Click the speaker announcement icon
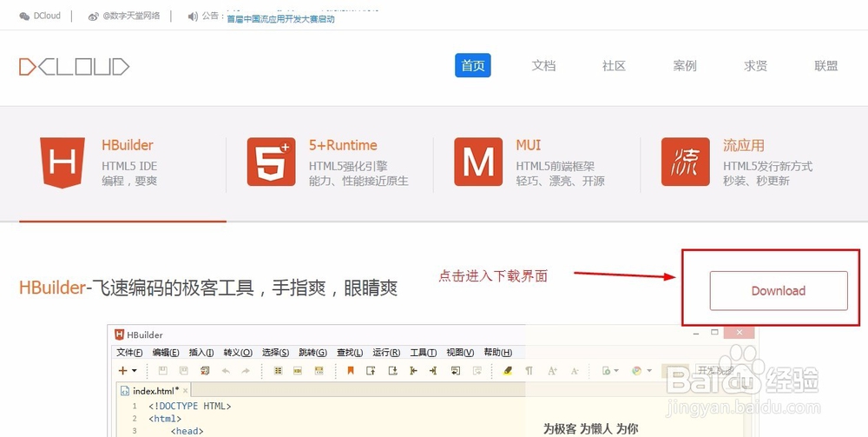Screen dimensions: 868x437 coord(193,16)
